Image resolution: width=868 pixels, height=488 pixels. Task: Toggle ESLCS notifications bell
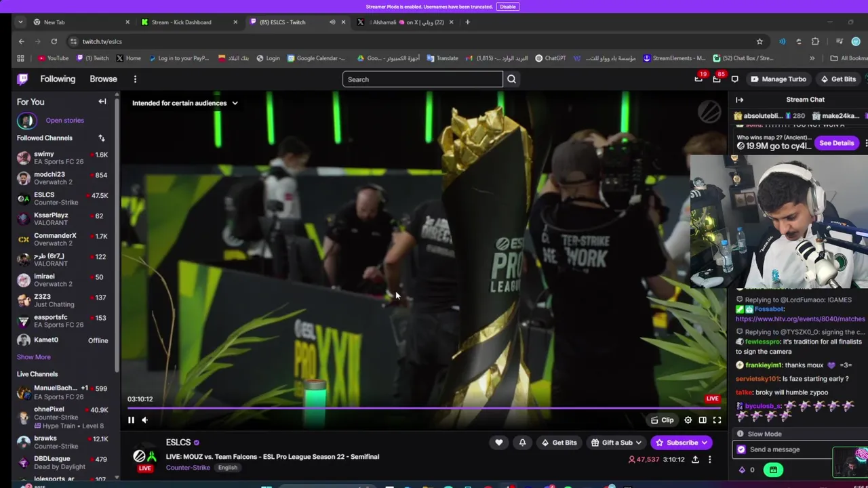(522, 443)
